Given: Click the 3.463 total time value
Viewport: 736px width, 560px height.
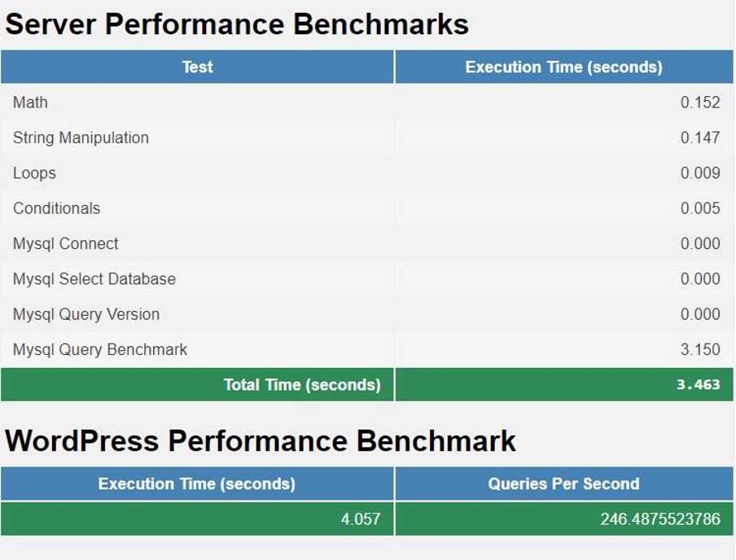Looking at the screenshot, I should [698, 385].
